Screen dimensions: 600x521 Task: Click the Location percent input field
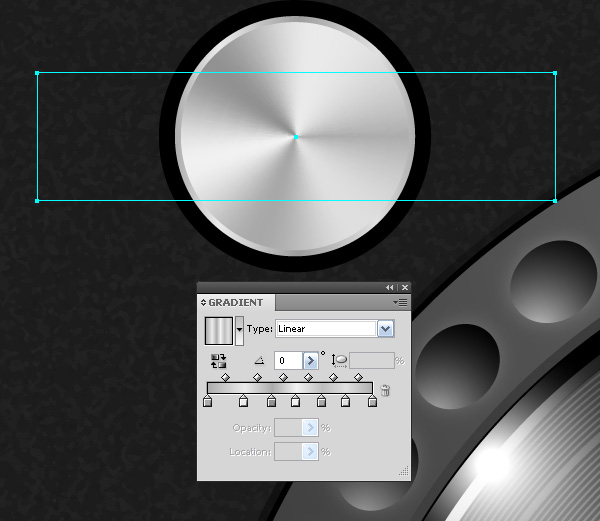(288, 451)
